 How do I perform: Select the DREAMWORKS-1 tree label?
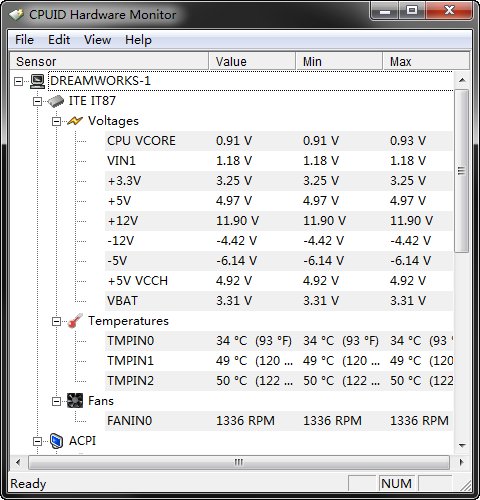[100, 81]
